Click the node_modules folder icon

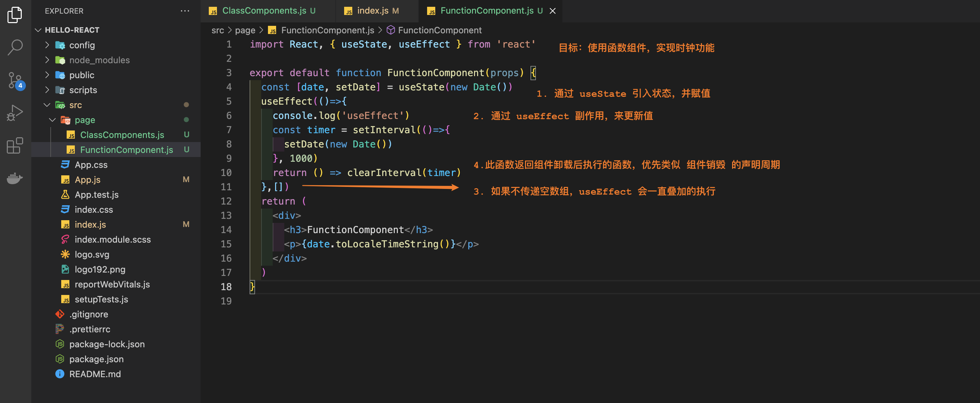coord(60,60)
